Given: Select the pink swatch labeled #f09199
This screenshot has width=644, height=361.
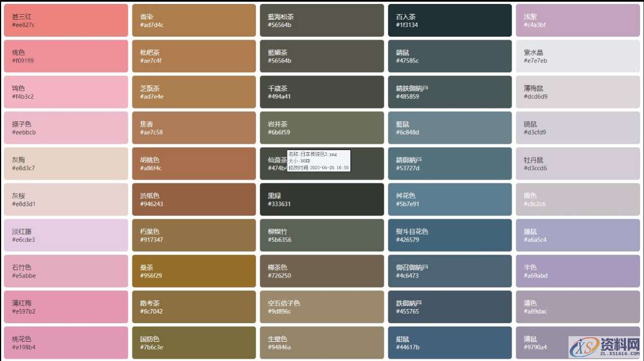Looking at the screenshot, I should click(66, 56).
